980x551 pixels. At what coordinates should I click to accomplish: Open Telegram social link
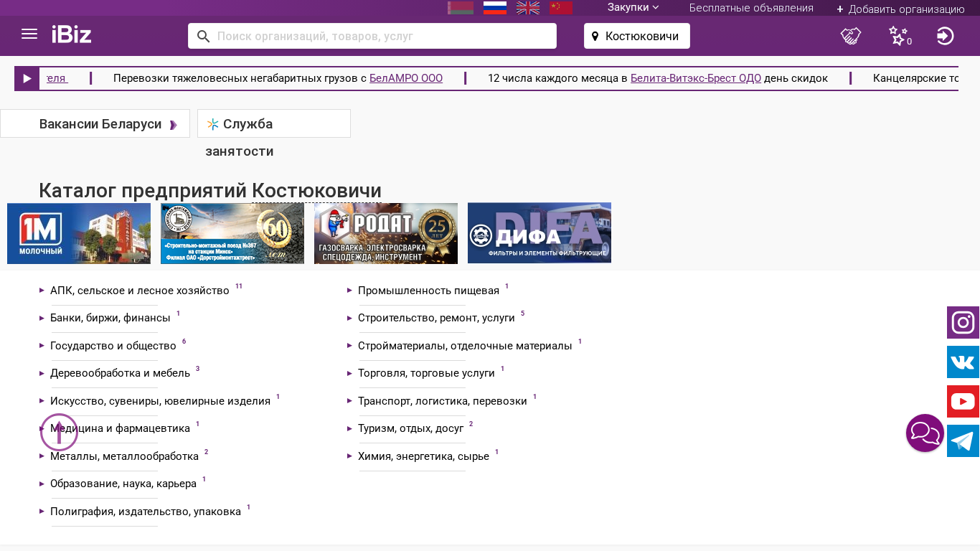click(x=963, y=441)
